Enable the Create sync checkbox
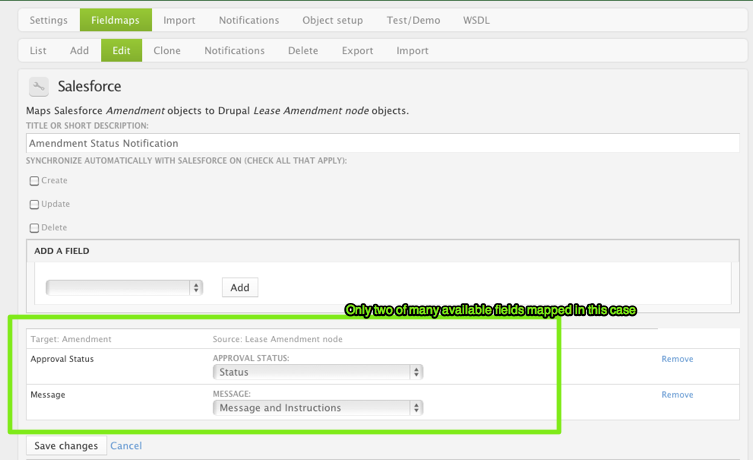The image size is (753, 460). click(x=34, y=181)
